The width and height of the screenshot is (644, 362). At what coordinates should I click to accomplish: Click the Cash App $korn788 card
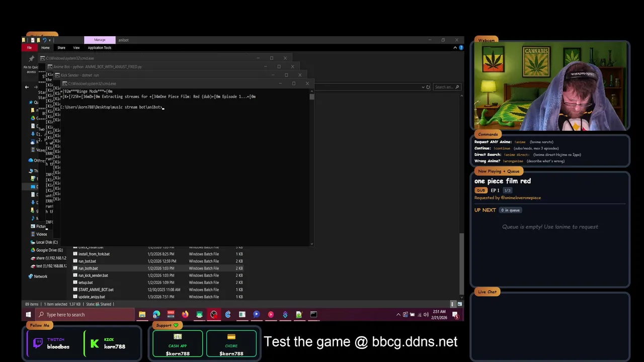click(x=178, y=343)
